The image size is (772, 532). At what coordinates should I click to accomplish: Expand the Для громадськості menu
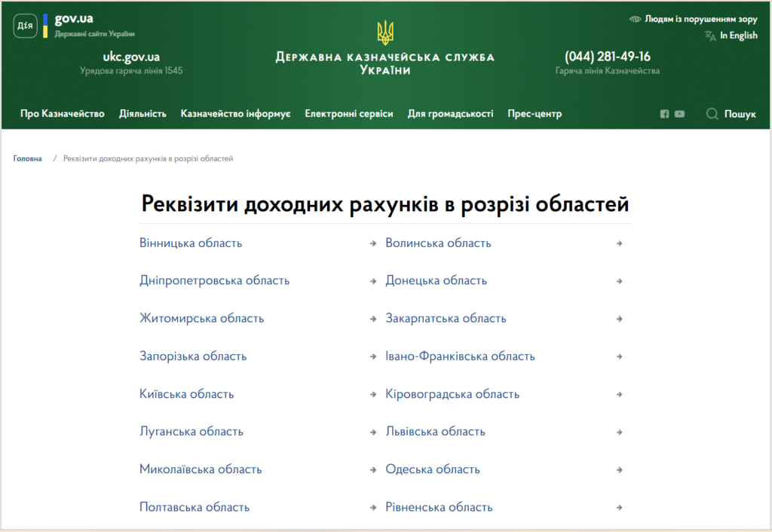[450, 114]
